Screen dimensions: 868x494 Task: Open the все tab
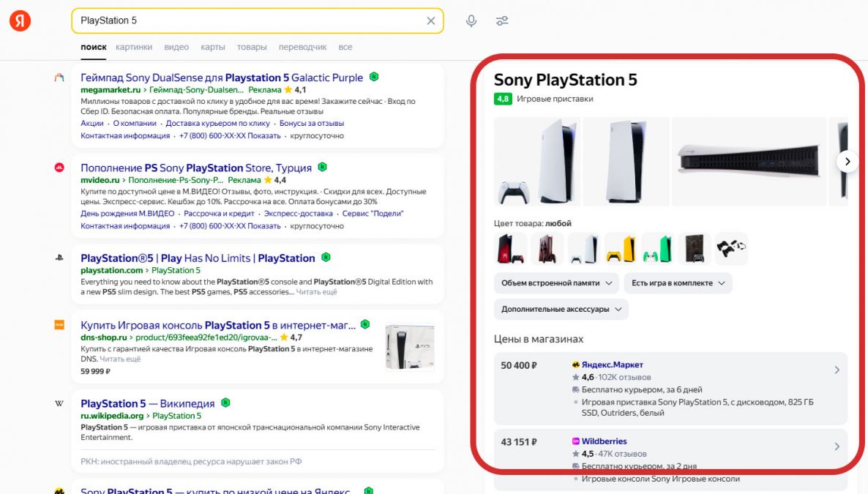click(x=345, y=47)
